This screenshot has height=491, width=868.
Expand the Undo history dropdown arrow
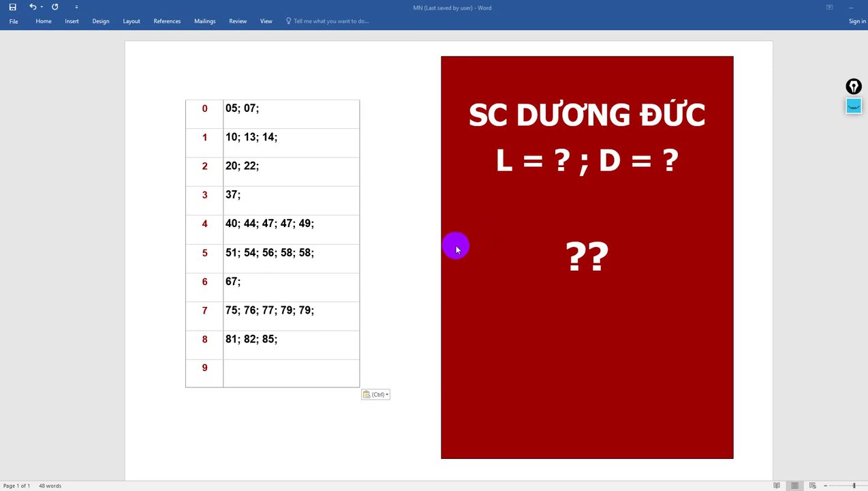point(41,7)
